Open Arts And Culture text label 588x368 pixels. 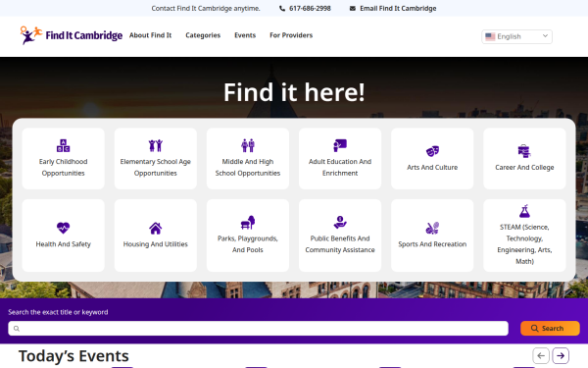[x=432, y=168]
